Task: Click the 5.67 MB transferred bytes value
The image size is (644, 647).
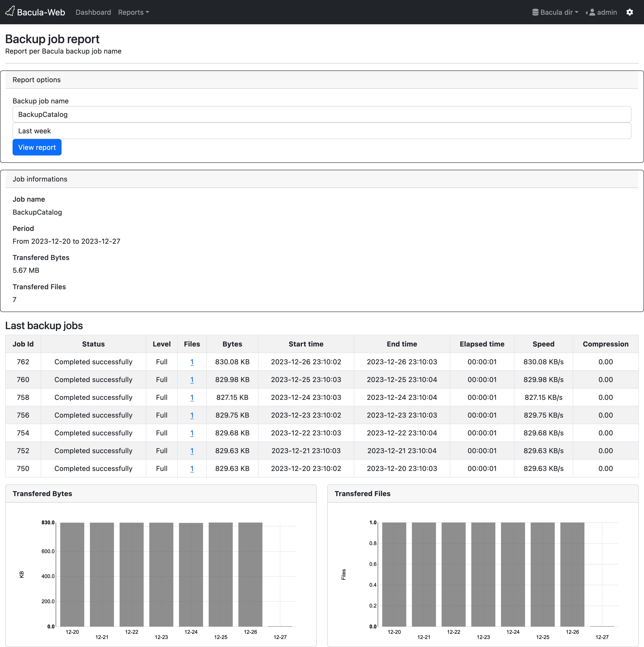Action: [26, 270]
